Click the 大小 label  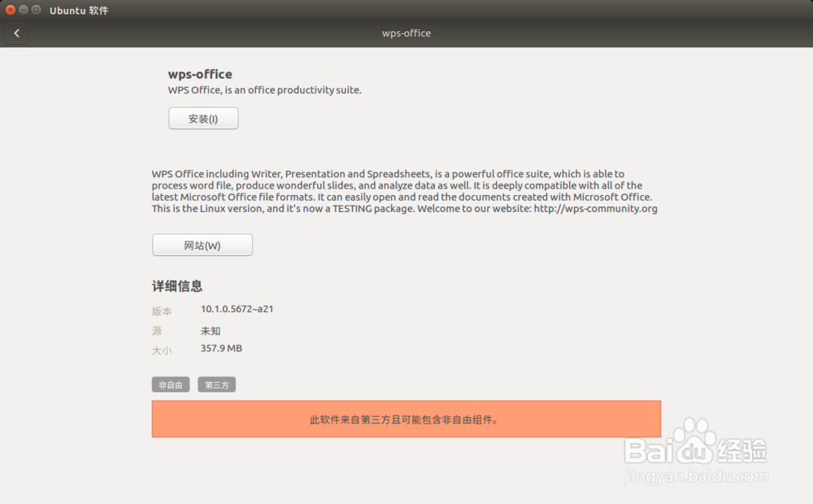click(162, 350)
